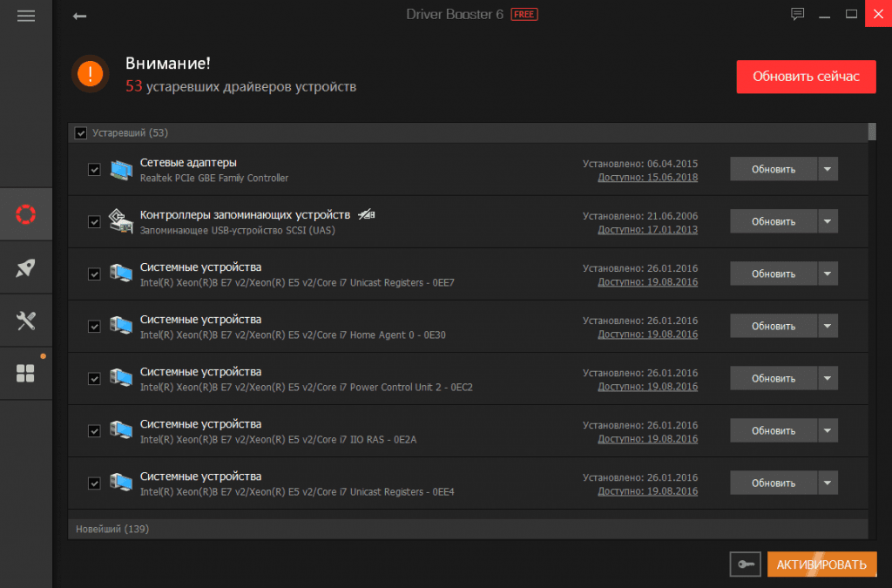Update the Unicast Registers 0EE7 driver

774,274
